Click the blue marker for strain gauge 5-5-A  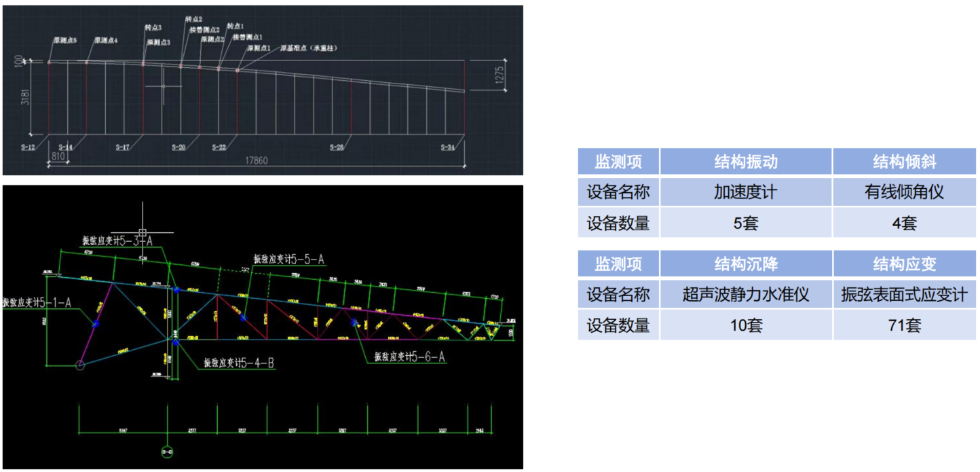(243, 318)
